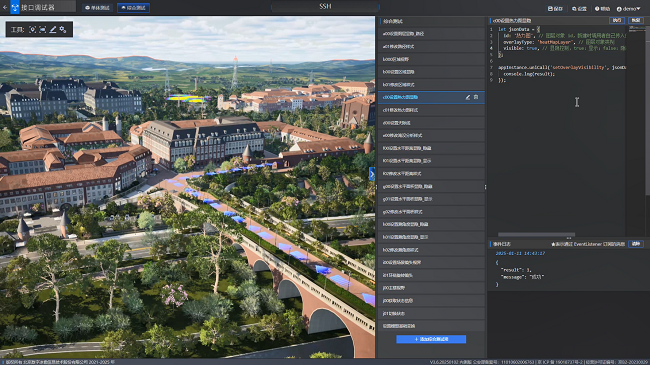Select the b01 test case row
The height and width of the screenshot is (365, 650).
pyautogui.click(x=431, y=85)
